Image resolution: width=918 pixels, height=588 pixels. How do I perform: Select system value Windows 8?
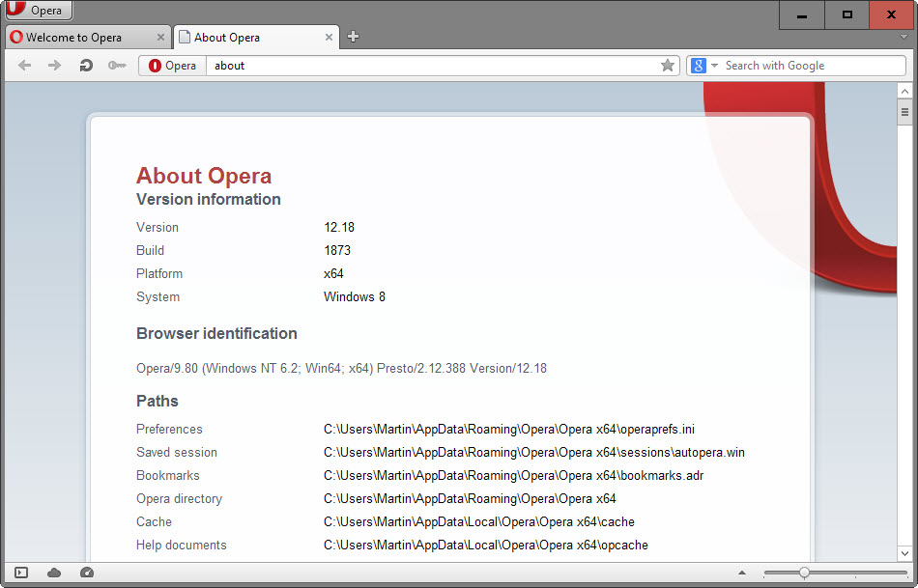355,297
